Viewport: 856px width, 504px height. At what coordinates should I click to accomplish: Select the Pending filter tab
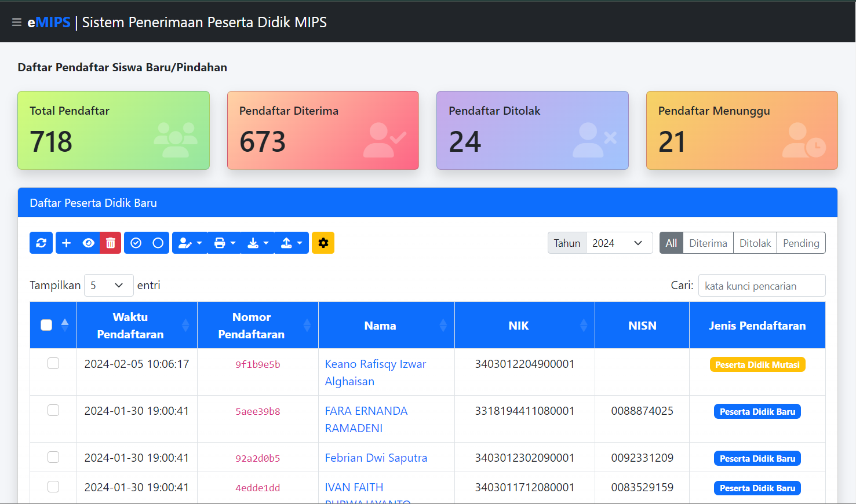click(800, 243)
